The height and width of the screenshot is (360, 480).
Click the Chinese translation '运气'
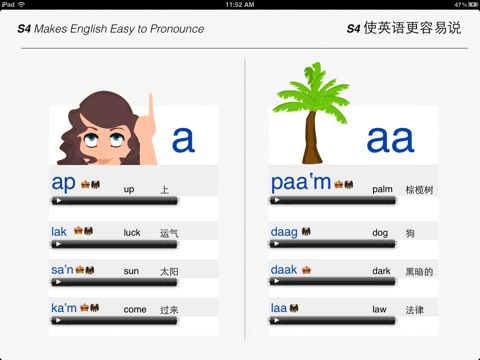[x=169, y=233]
